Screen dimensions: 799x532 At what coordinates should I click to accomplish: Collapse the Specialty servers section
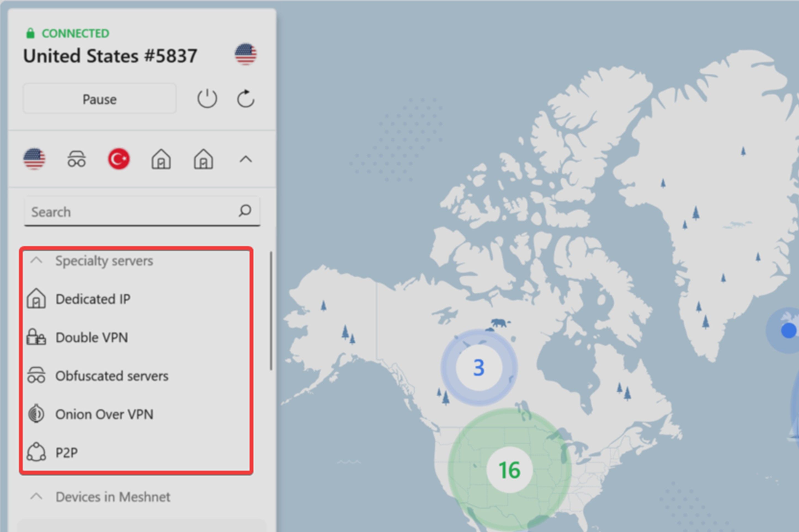[x=36, y=260]
